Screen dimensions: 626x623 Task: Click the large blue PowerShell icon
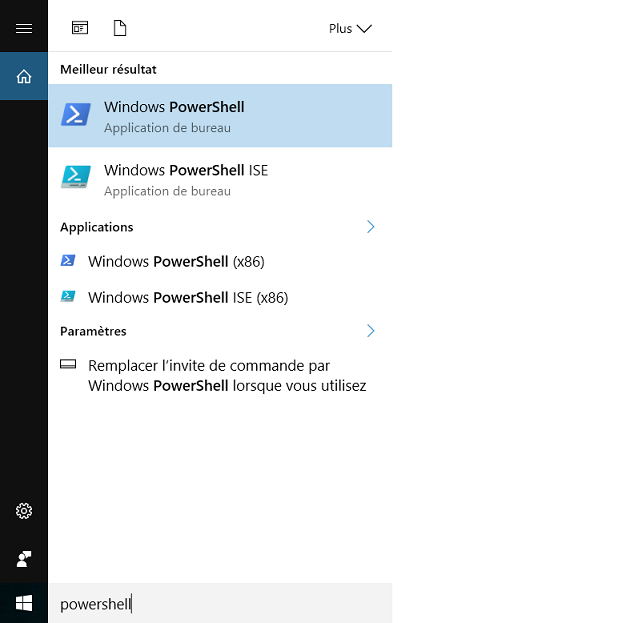(x=75, y=115)
